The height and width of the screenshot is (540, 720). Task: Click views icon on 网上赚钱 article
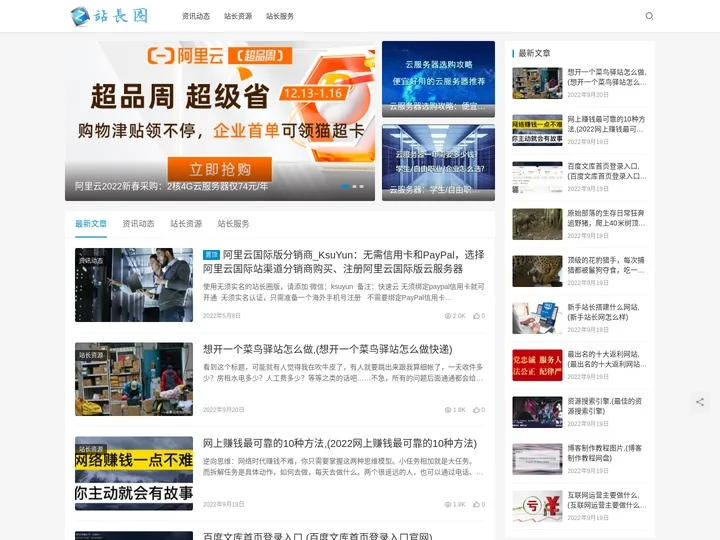coord(448,504)
